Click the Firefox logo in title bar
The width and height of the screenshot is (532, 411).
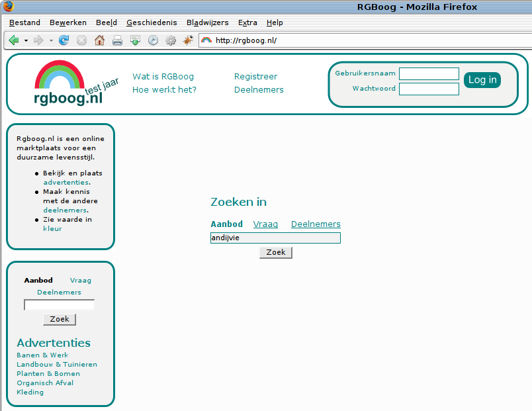coord(9,6)
